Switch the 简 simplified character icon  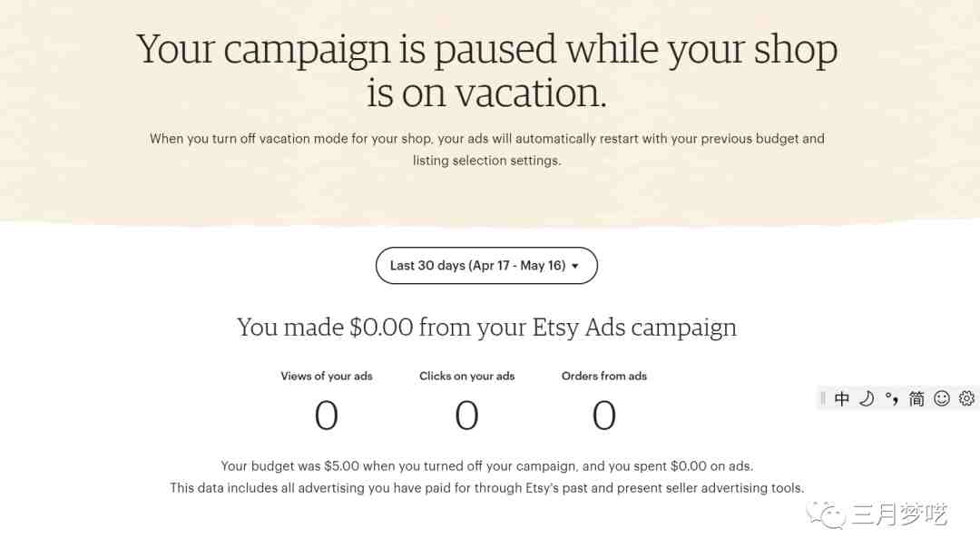coord(916,398)
